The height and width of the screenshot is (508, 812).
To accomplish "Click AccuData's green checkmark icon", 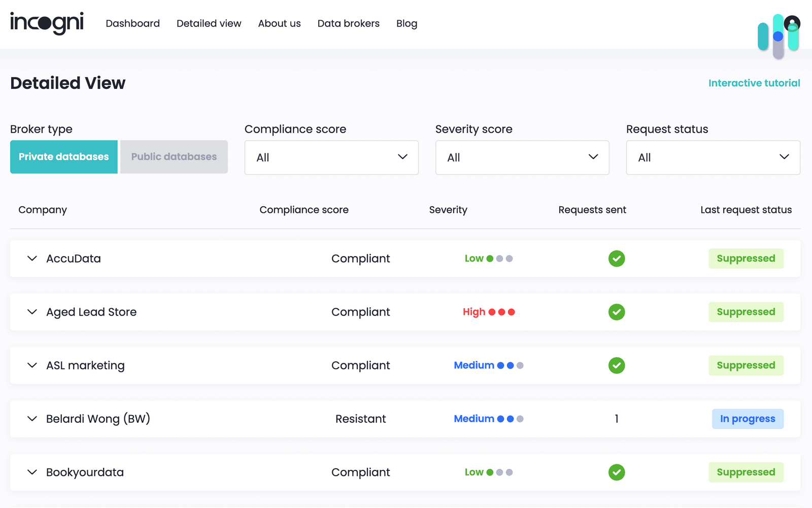I will click(617, 259).
